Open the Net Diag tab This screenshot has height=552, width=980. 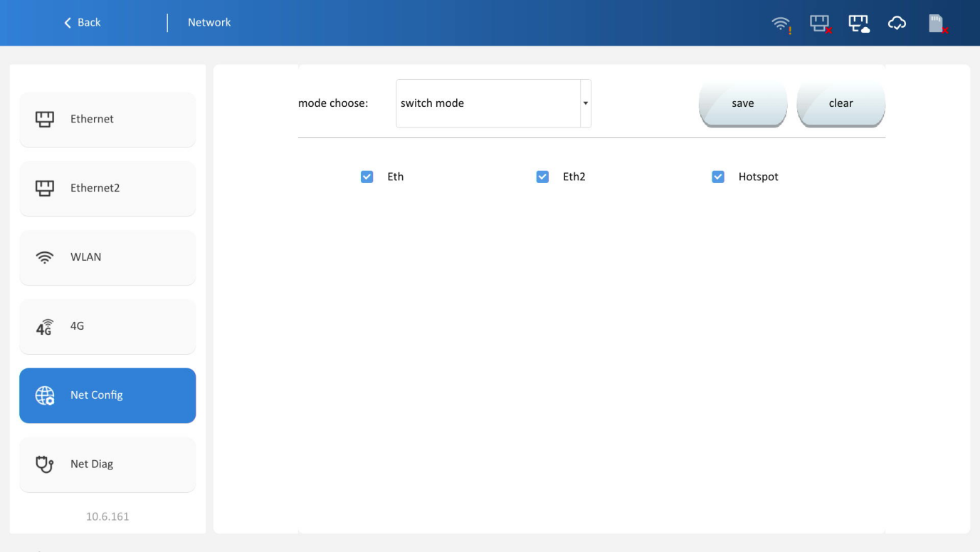[107, 464]
